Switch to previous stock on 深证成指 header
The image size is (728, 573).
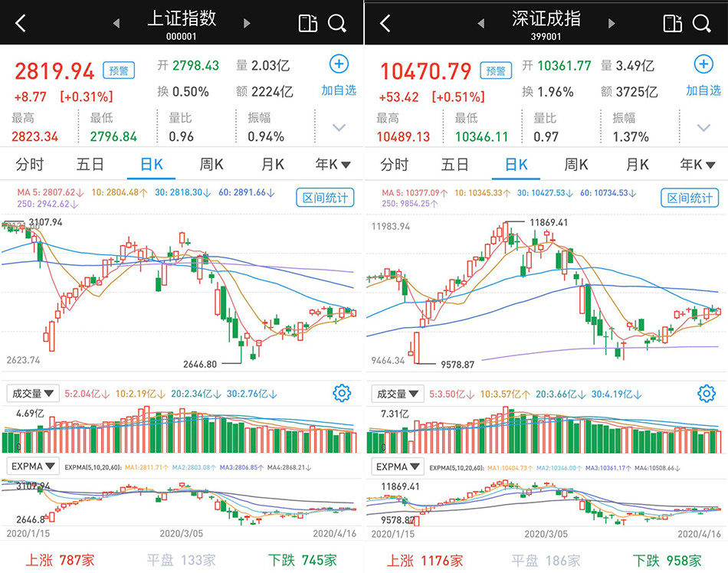481,23
